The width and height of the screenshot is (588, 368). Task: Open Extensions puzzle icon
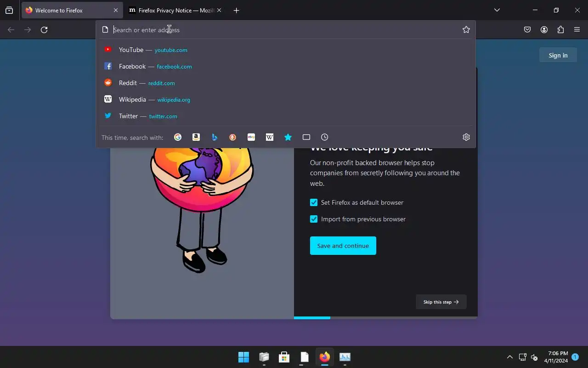coord(560,29)
